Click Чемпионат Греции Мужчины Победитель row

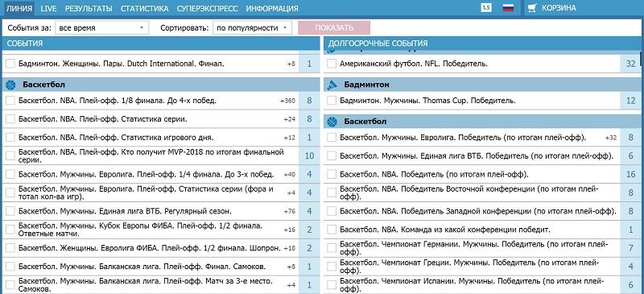481,267
